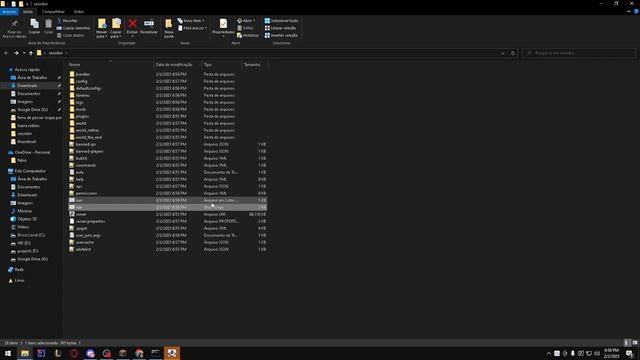Click Copiar caminho in the ribbon

tap(73, 28)
